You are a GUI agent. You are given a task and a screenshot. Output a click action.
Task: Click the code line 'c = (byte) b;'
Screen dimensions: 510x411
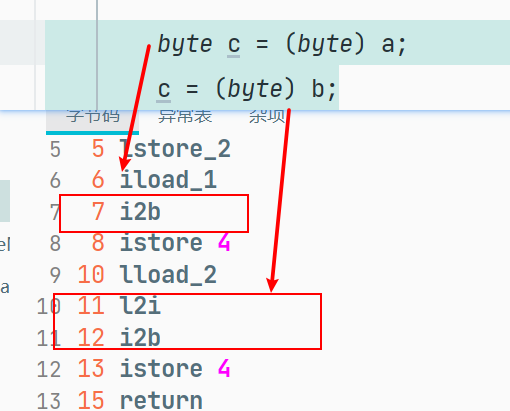click(247, 89)
